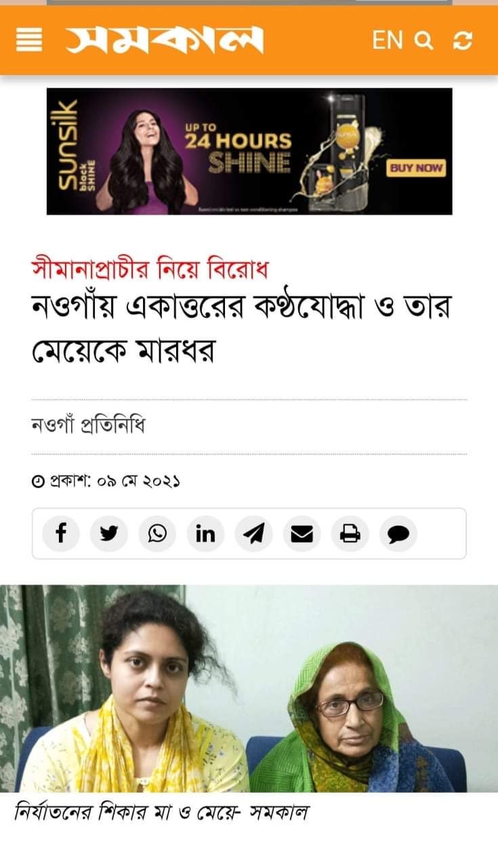
Task: Share article on Facebook
Action: [61, 534]
